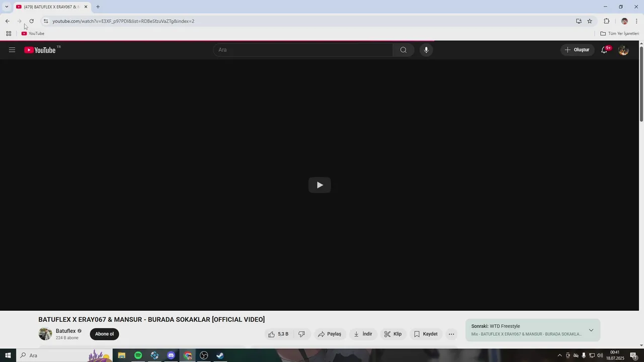Open the Batuflex channel avatar
This screenshot has height=362, width=644.
(x=45, y=334)
